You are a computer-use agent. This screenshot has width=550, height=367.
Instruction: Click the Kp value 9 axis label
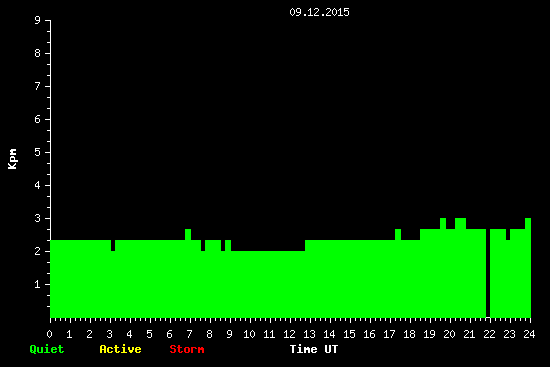coord(37,20)
